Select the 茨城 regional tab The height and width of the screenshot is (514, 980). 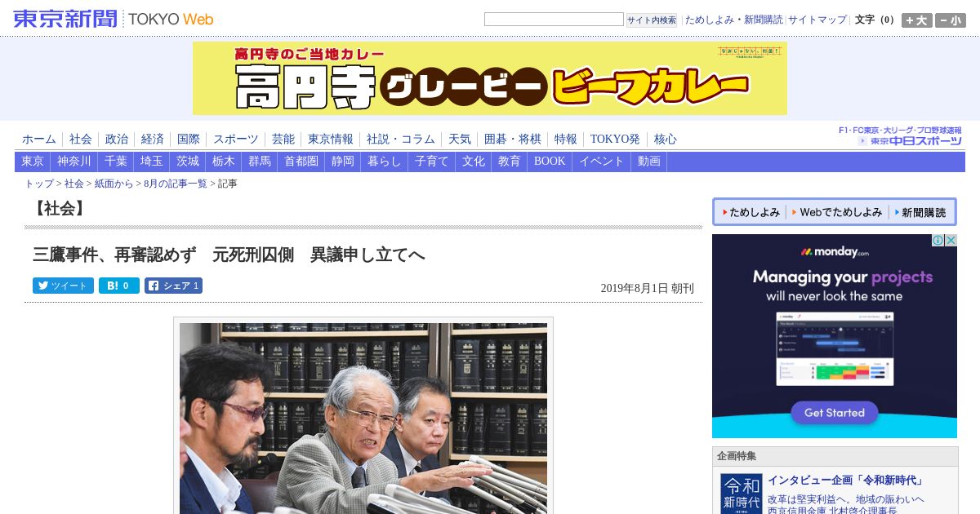pyautogui.click(x=188, y=162)
